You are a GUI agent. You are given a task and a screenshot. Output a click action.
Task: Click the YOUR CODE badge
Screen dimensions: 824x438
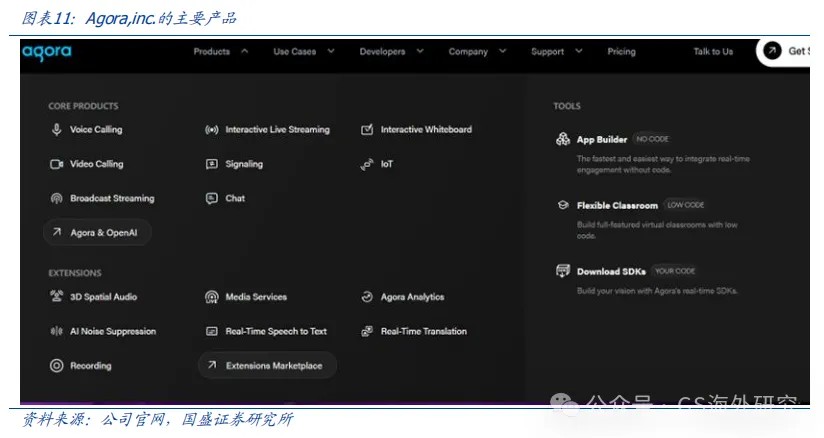tap(675, 271)
